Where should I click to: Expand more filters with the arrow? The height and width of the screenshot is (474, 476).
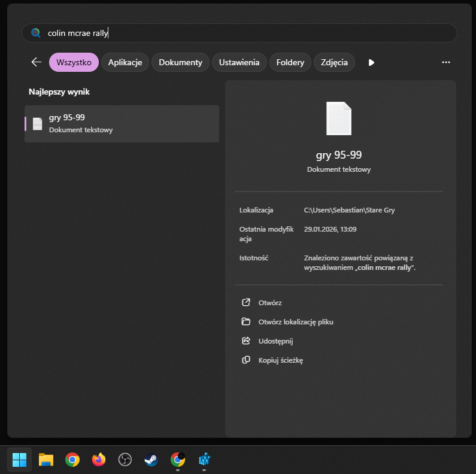tap(371, 62)
